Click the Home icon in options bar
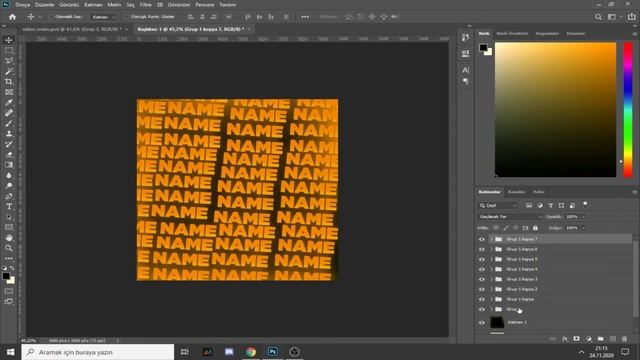Screen dimensions: 640x360 [x=12, y=17]
